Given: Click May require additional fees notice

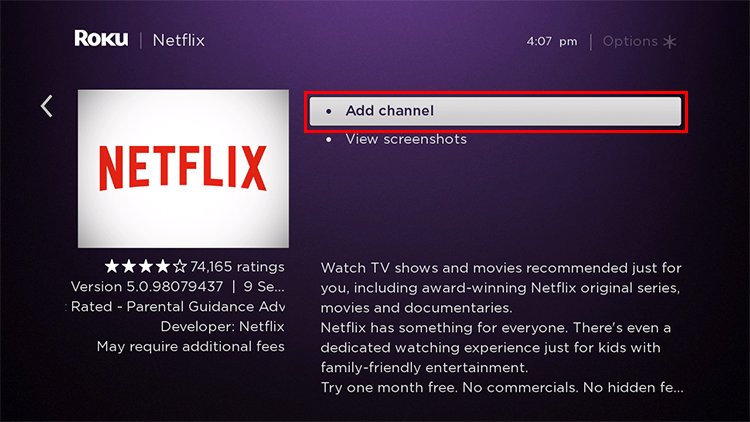Looking at the screenshot, I should tap(190, 346).
